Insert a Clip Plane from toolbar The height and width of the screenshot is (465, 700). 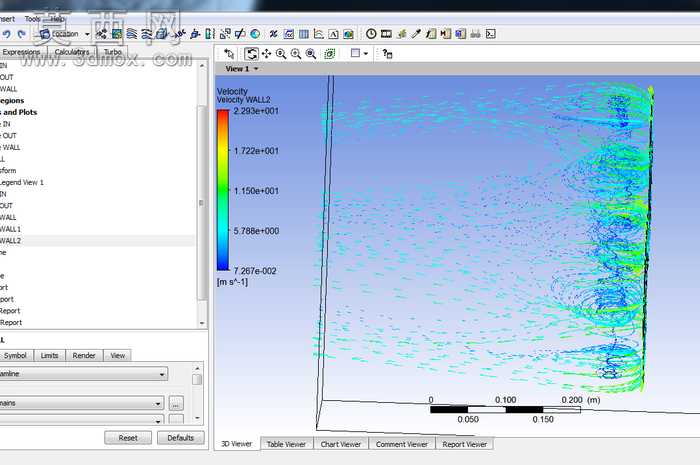240,34
